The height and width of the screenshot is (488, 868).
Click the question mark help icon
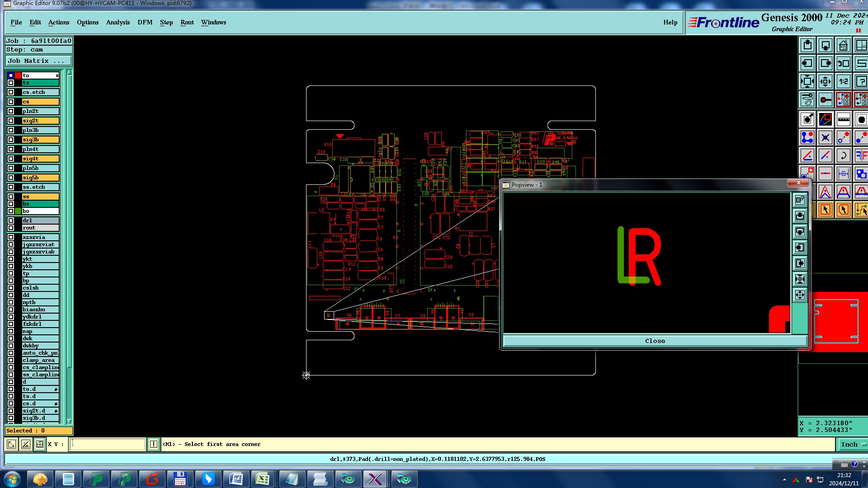[x=861, y=82]
